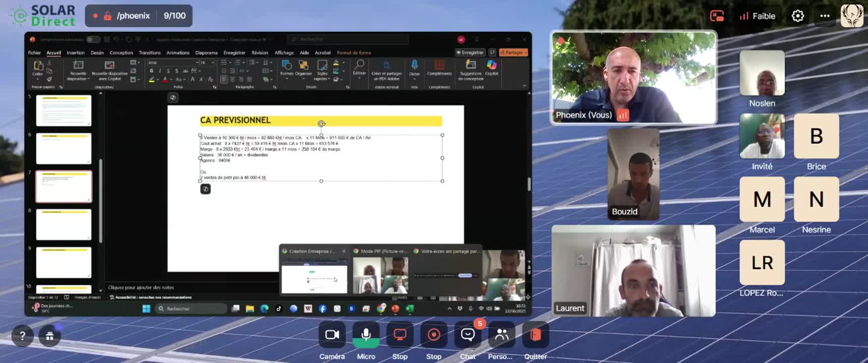The width and height of the screenshot is (868, 363).
Task: Open File Explorer from the taskbar
Action: point(250,309)
